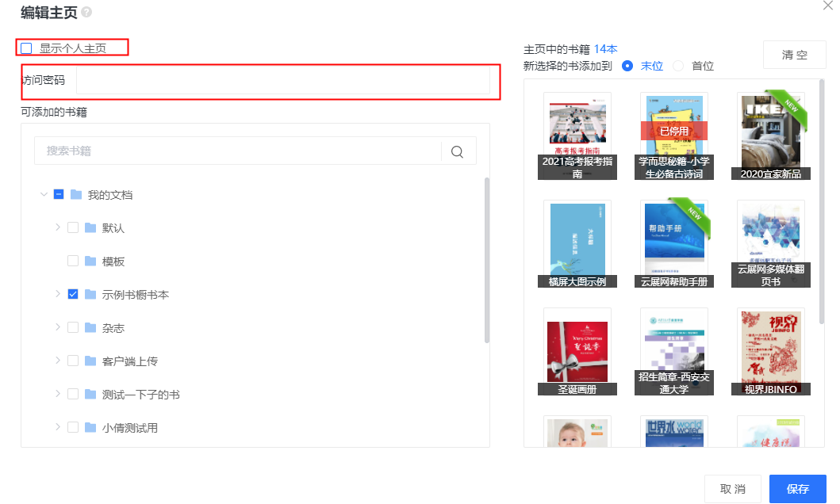The height and width of the screenshot is (504, 840).
Task: Click the 客户端上传 folder icon
Action: point(90,361)
